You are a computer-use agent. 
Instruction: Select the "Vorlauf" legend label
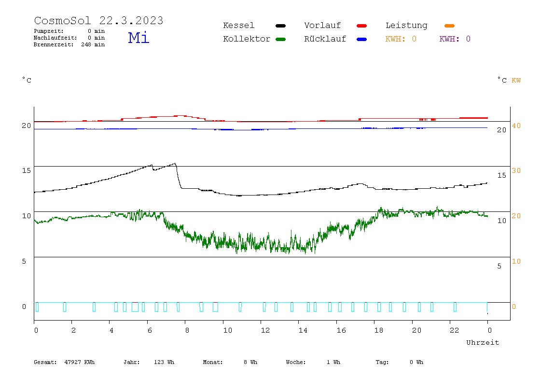click(x=322, y=26)
